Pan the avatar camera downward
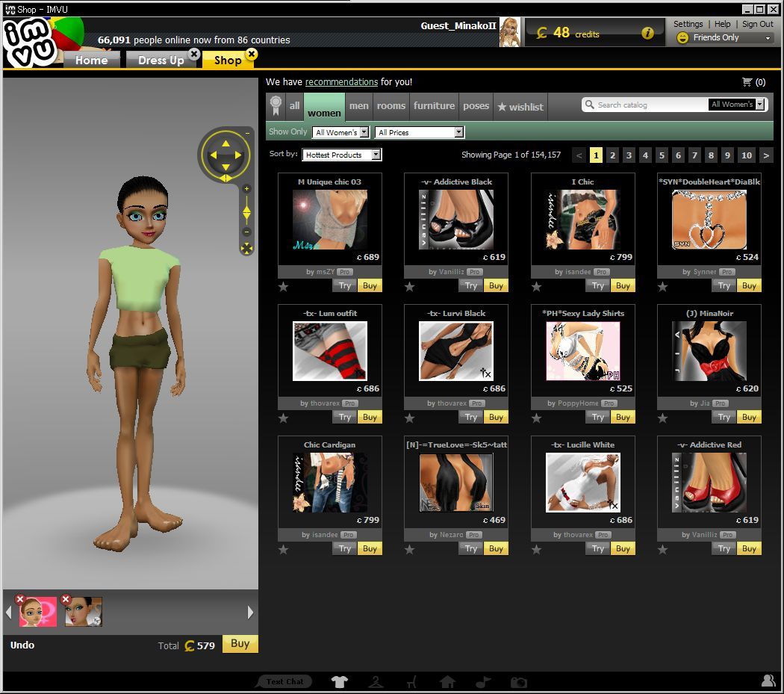The width and height of the screenshot is (784, 694). coord(225,167)
